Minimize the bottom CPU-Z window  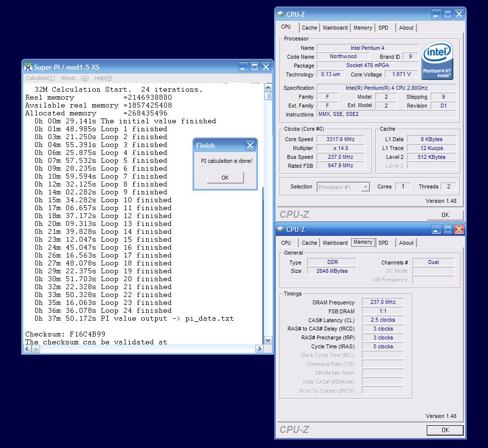tap(436, 229)
